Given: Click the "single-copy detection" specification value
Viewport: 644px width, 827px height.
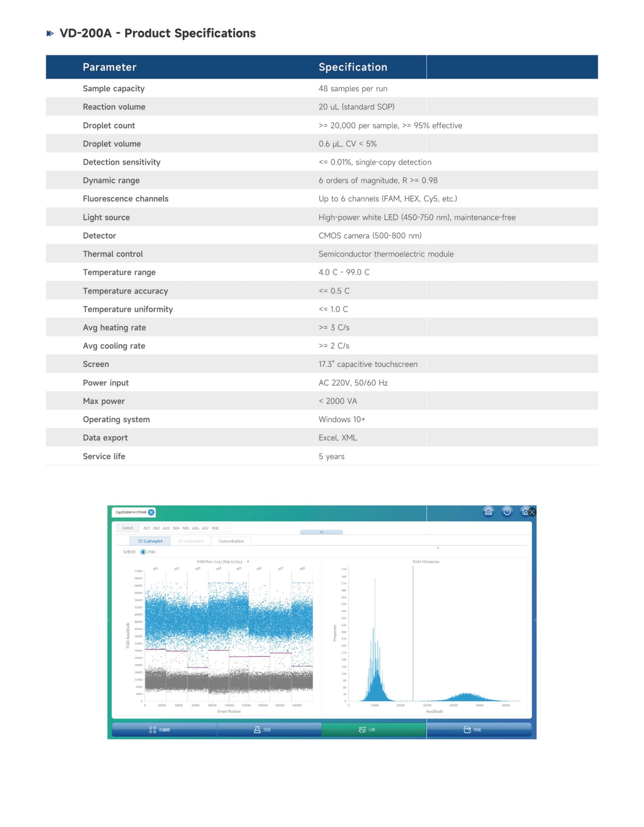Looking at the screenshot, I should click(393, 162).
